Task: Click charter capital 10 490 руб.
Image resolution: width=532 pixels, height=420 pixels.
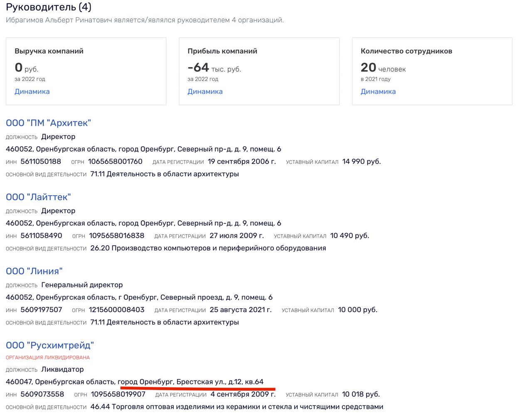Action: tap(350, 236)
